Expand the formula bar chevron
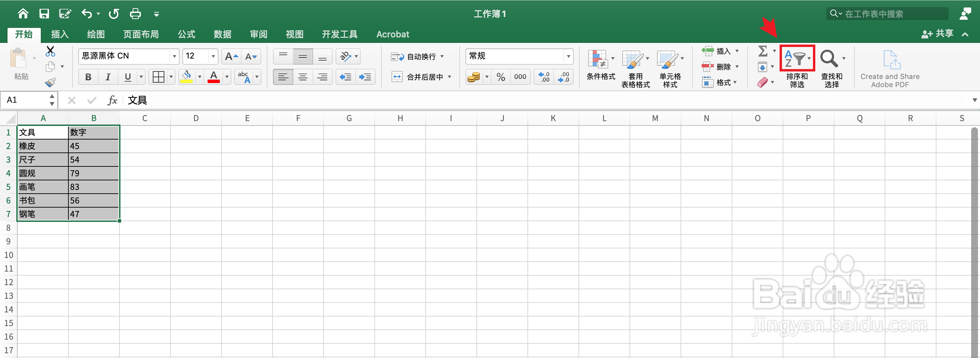980x358 pixels. click(x=974, y=100)
